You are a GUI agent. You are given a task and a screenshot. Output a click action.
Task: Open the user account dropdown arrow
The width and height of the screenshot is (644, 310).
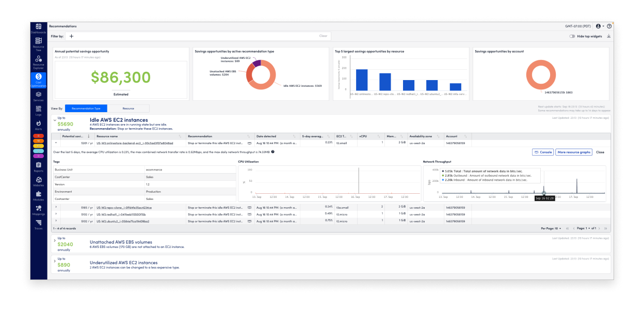pyautogui.click(x=603, y=26)
